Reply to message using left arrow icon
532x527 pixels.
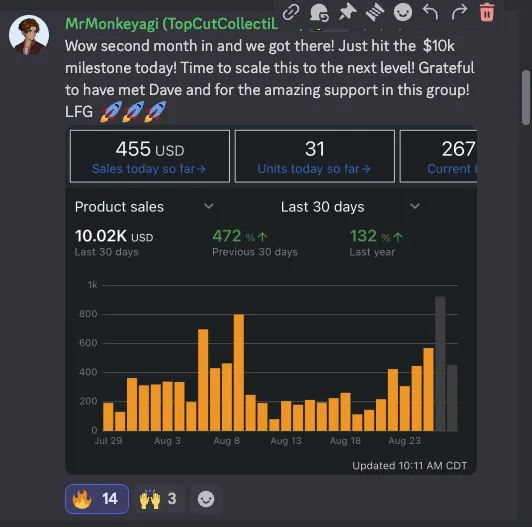click(431, 13)
